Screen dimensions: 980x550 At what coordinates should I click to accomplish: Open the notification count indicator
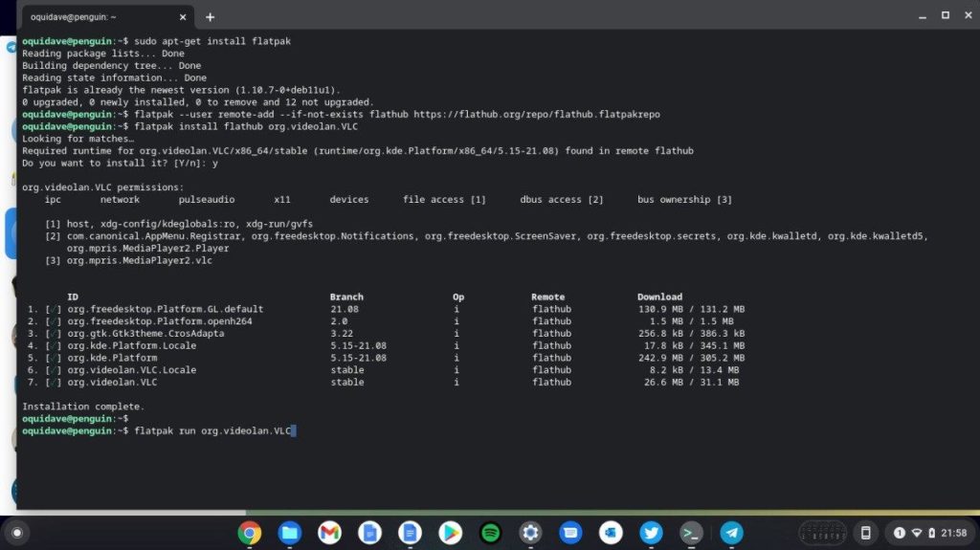click(x=899, y=533)
